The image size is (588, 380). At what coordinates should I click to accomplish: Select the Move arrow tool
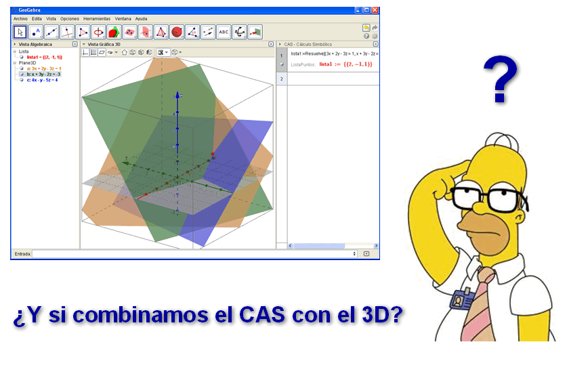(x=20, y=33)
